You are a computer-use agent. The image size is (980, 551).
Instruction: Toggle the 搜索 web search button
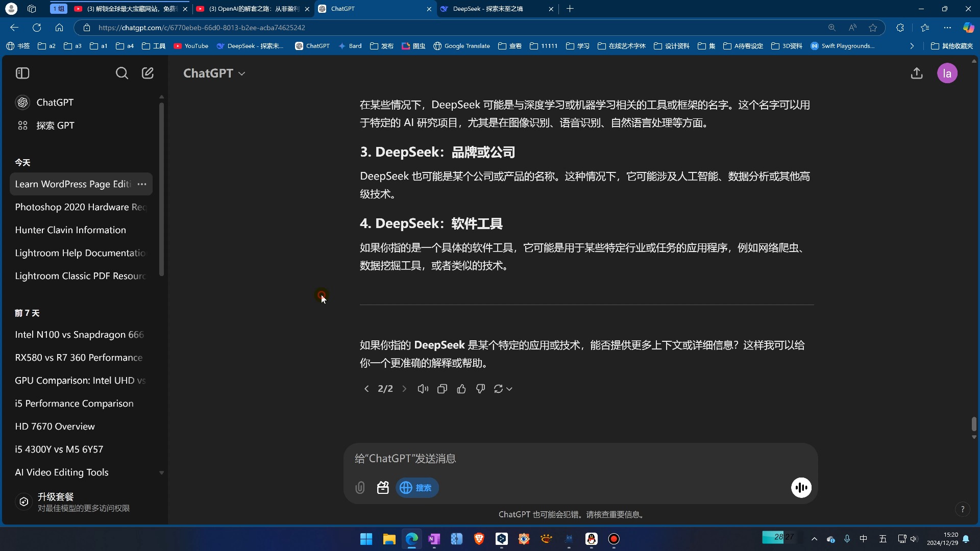click(417, 488)
